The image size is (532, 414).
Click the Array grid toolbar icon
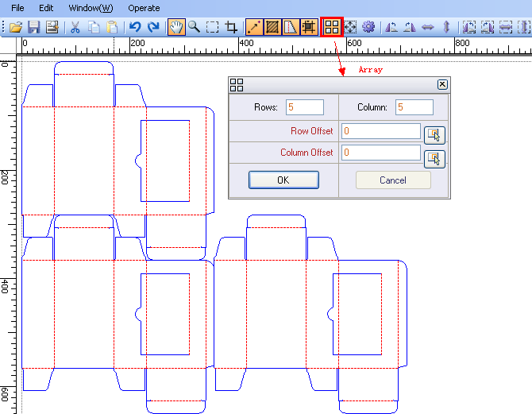[332, 27]
